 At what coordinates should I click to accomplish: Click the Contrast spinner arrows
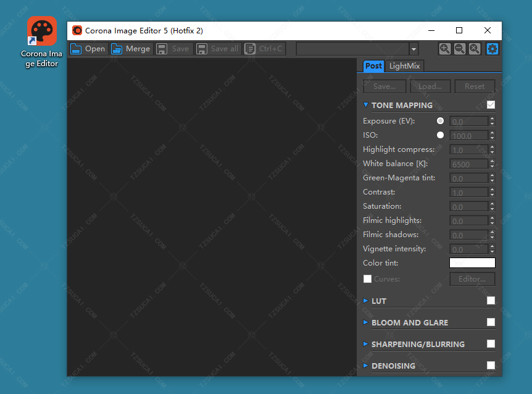(x=492, y=193)
